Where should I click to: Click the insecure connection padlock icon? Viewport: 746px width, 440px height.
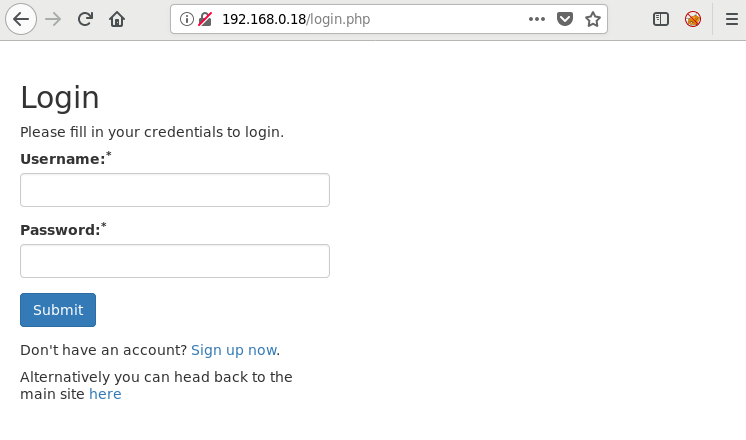pos(205,19)
